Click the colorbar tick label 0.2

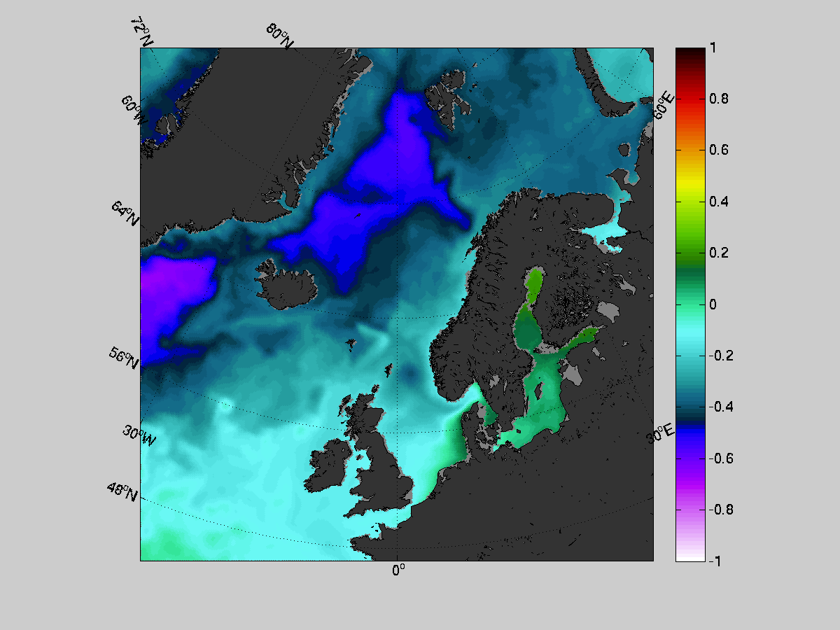[718, 253]
